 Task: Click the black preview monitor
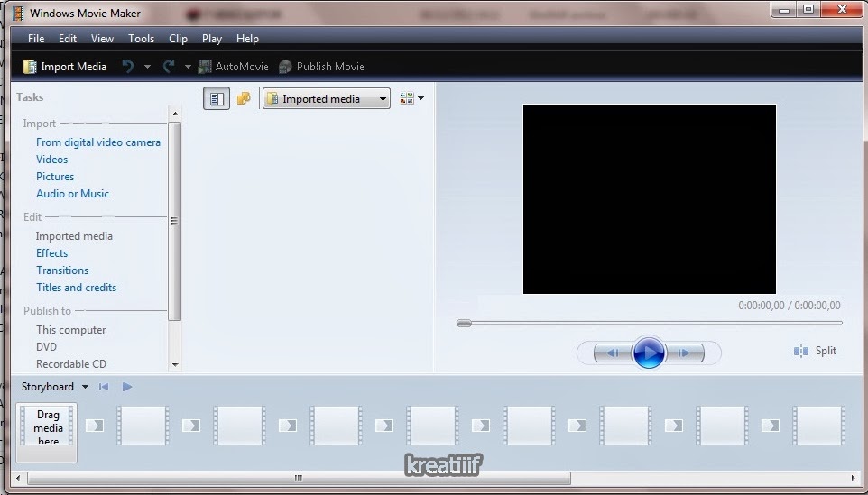650,199
